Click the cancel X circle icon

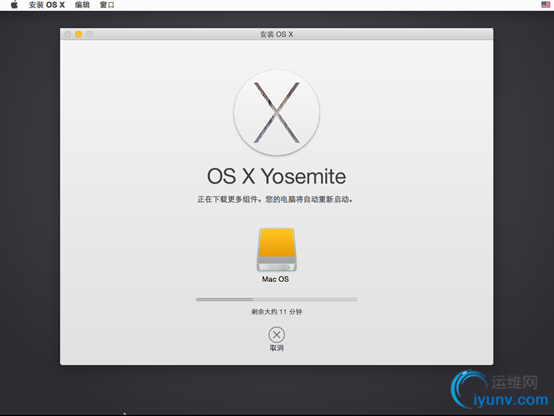click(x=277, y=334)
